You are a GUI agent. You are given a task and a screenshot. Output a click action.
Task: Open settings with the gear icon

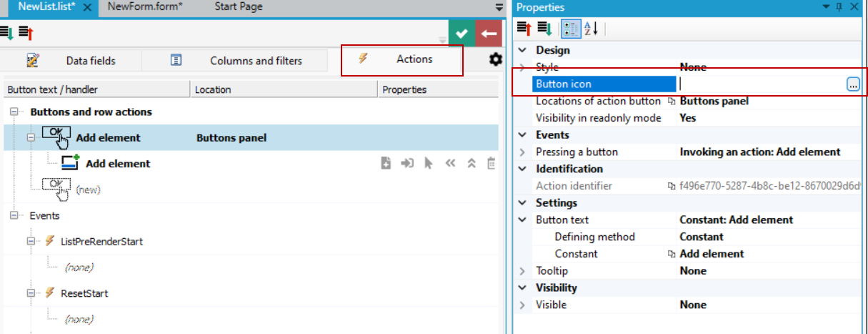coord(495,59)
